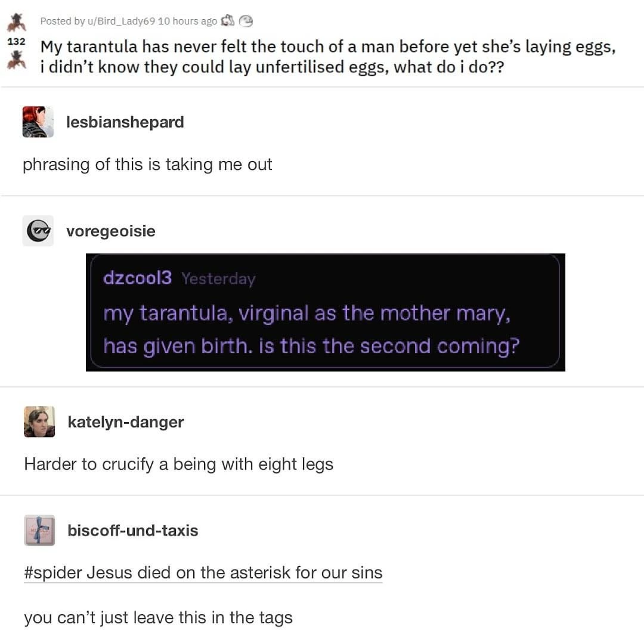Follow the #spider Jesus tag link
This screenshot has width=644, height=644.
tap(203, 573)
